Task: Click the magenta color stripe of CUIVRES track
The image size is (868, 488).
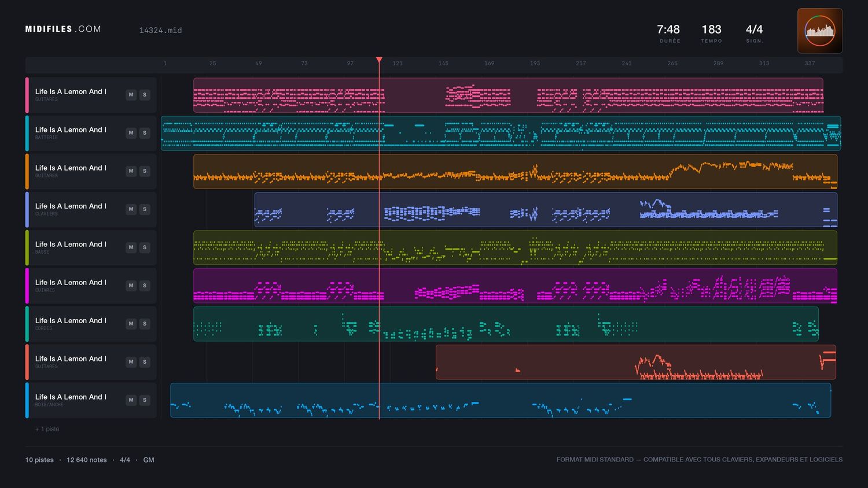Action: [x=27, y=286]
